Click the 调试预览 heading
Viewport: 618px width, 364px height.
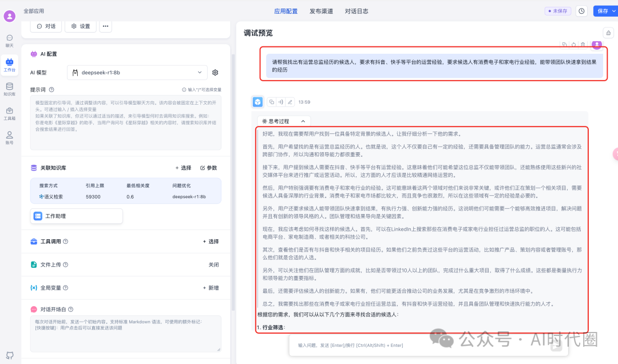click(x=258, y=33)
